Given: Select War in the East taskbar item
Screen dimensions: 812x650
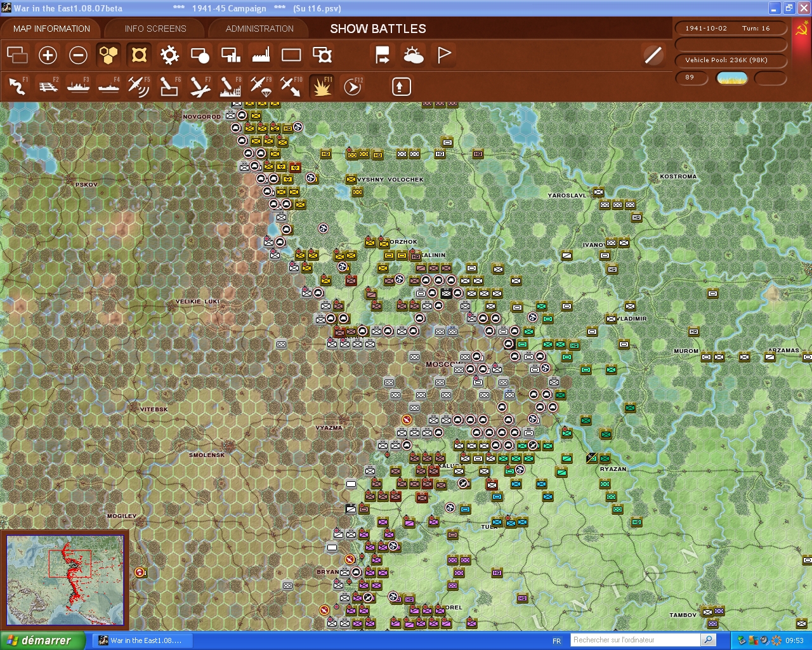Looking at the screenshot, I should (x=142, y=640).
